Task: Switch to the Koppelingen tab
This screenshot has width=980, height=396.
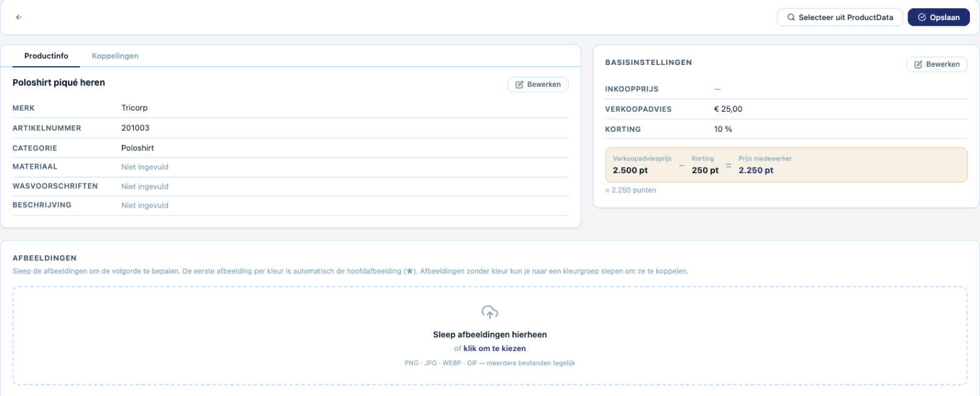Action: pos(115,56)
